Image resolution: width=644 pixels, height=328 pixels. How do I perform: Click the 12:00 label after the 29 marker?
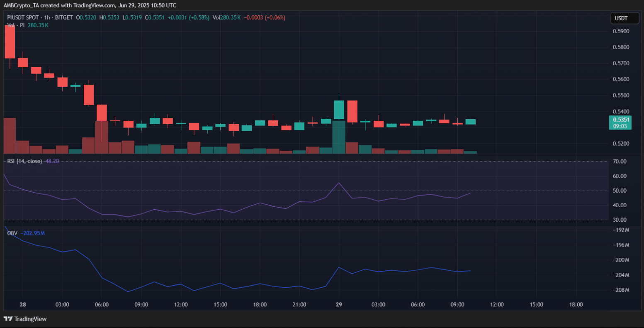(497, 304)
